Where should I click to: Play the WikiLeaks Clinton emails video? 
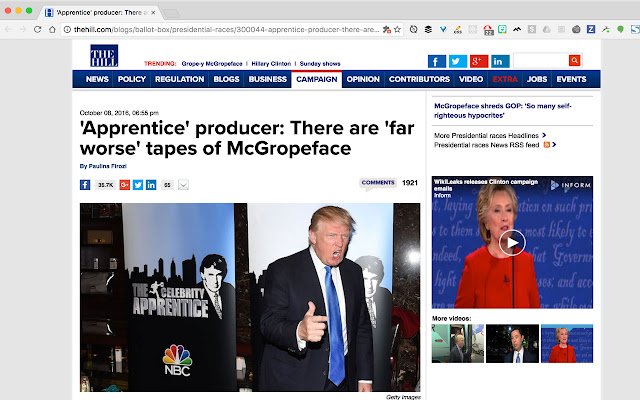512,243
